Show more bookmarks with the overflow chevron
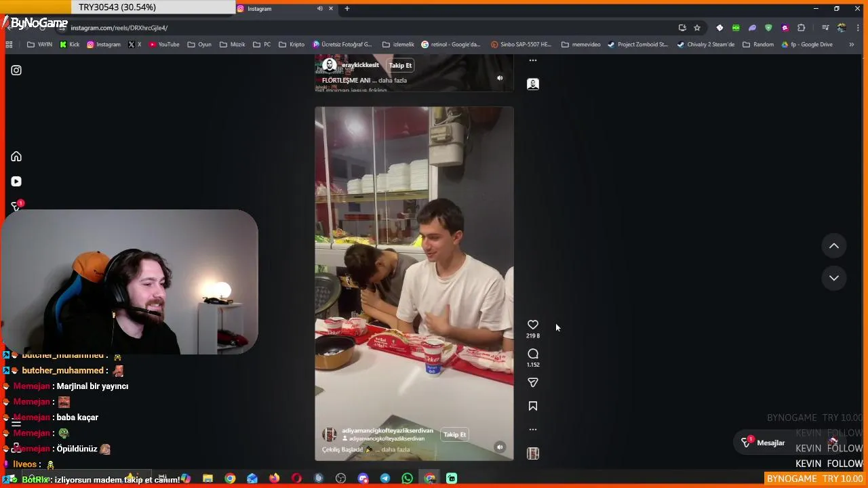868x488 pixels. [x=852, y=45]
